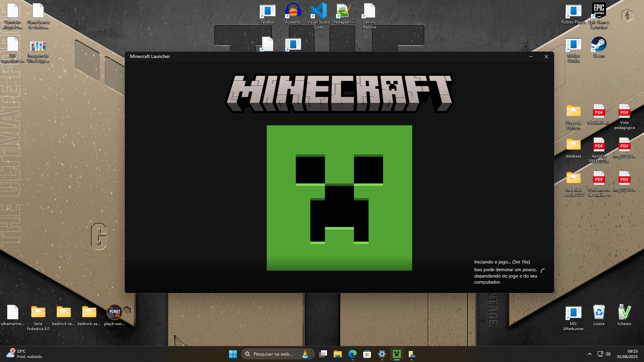Select the DaVinci Resolve shortcut

point(369,16)
